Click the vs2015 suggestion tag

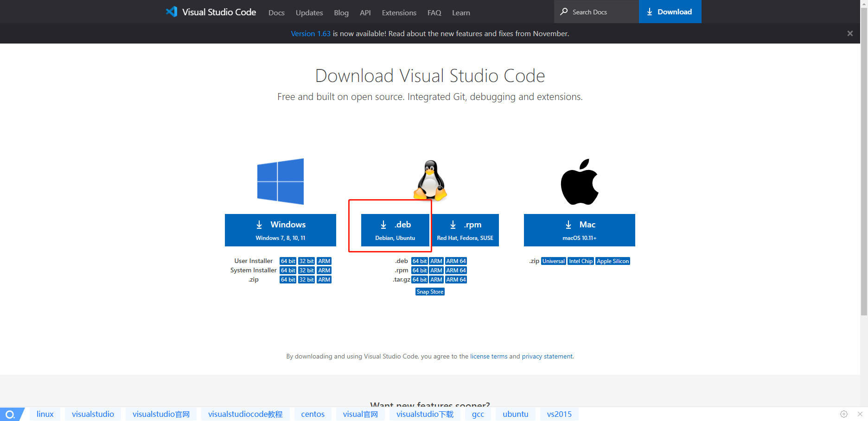coord(559,414)
